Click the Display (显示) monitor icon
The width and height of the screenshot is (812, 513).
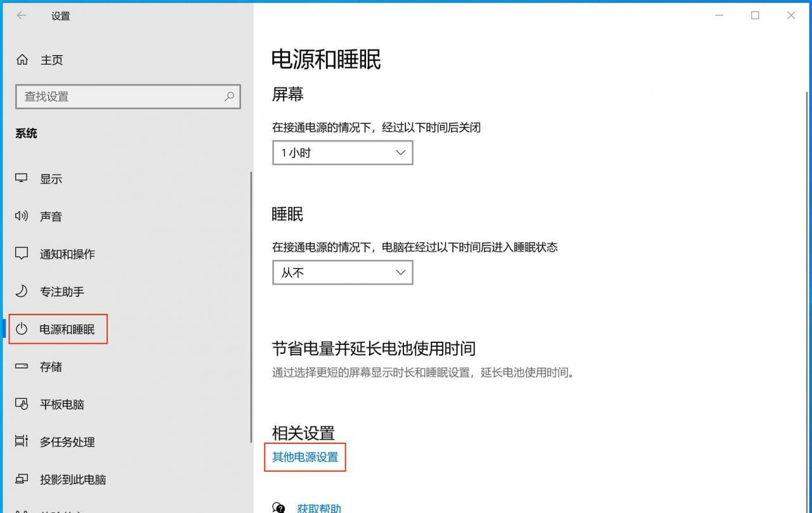pyautogui.click(x=22, y=178)
